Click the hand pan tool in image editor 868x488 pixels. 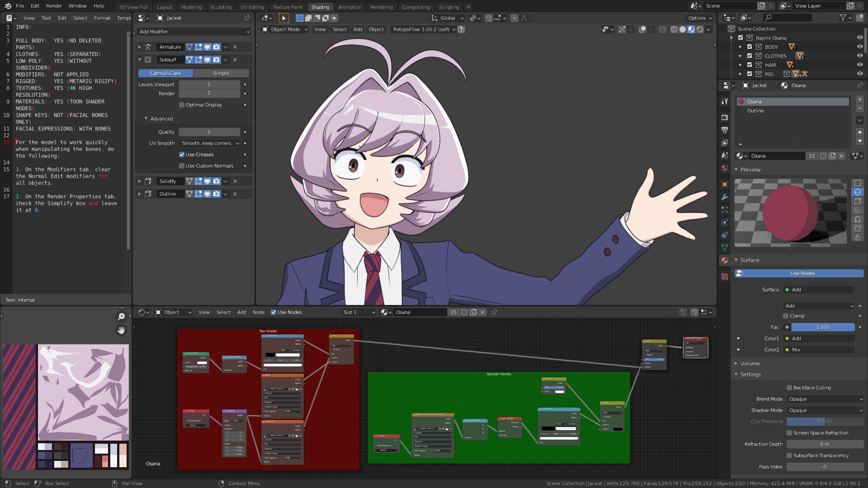click(x=121, y=330)
